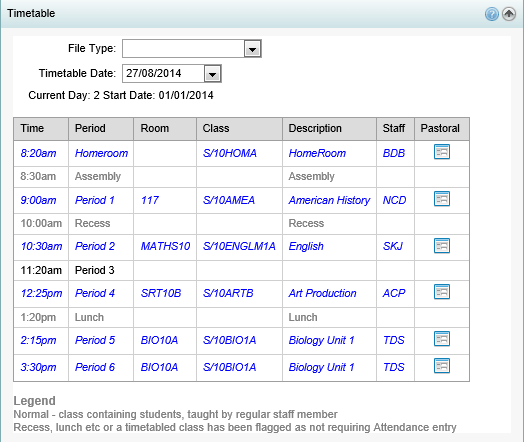The height and width of the screenshot is (442, 524).
Task: Select the 11:20am time cell
Action: point(41,270)
